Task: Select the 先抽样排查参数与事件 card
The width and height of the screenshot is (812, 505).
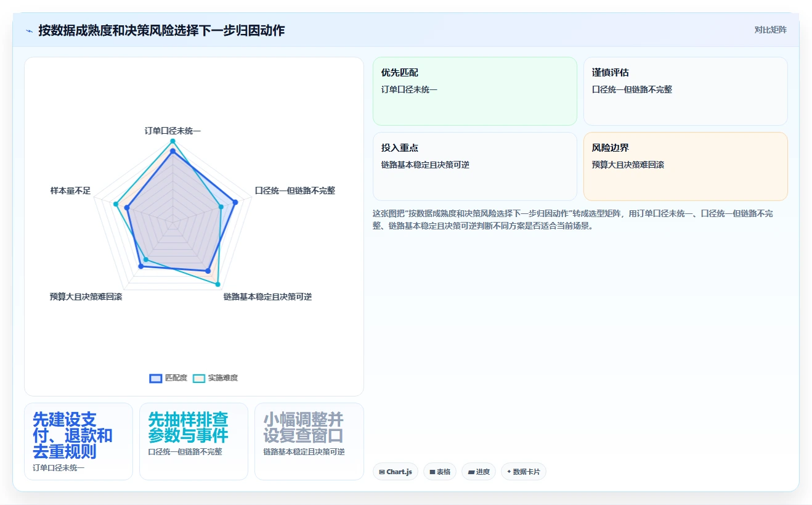Action: tap(193, 441)
